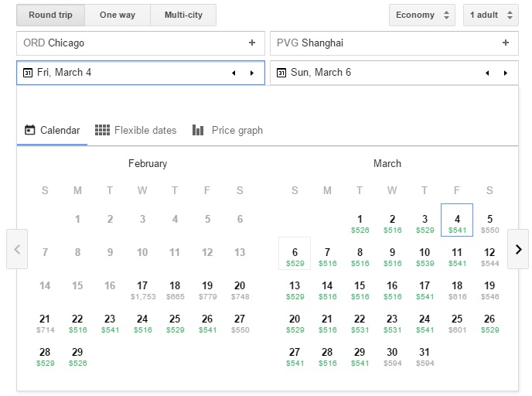Go to previous months in calendar

(17, 249)
